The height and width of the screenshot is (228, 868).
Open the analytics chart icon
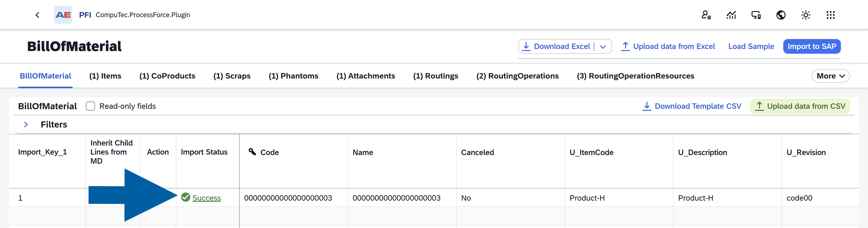click(x=731, y=15)
